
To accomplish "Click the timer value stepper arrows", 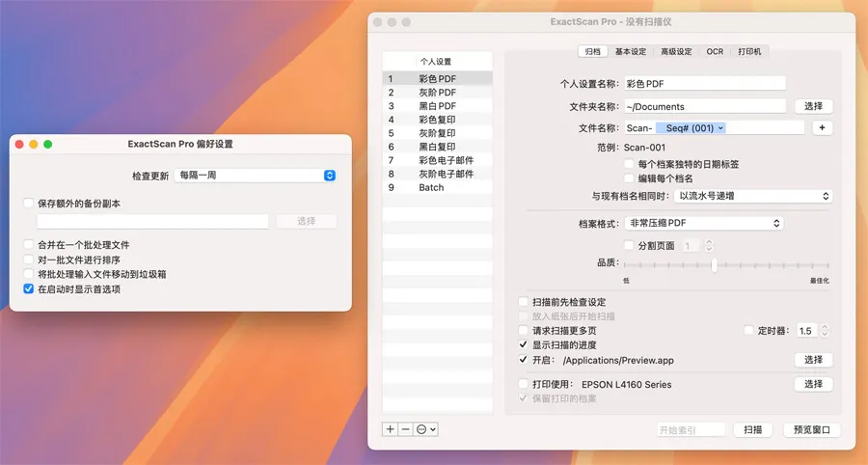I will click(x=825, y=331).
